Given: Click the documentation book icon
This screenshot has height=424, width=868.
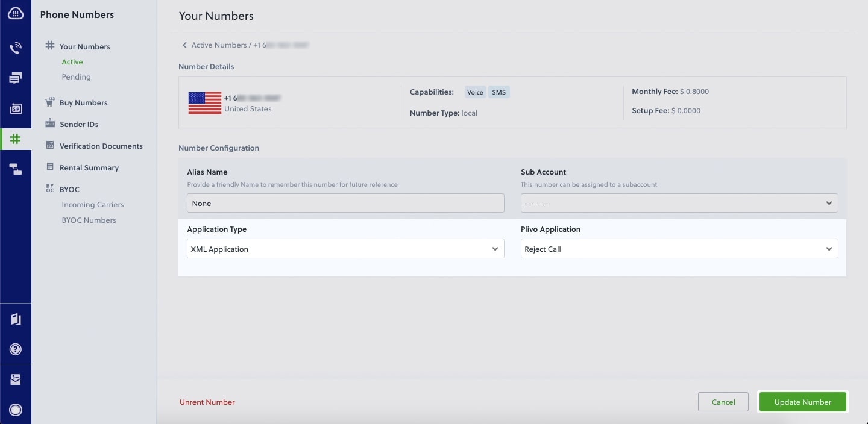Looking at the screenshot, I should click(16, 319).
